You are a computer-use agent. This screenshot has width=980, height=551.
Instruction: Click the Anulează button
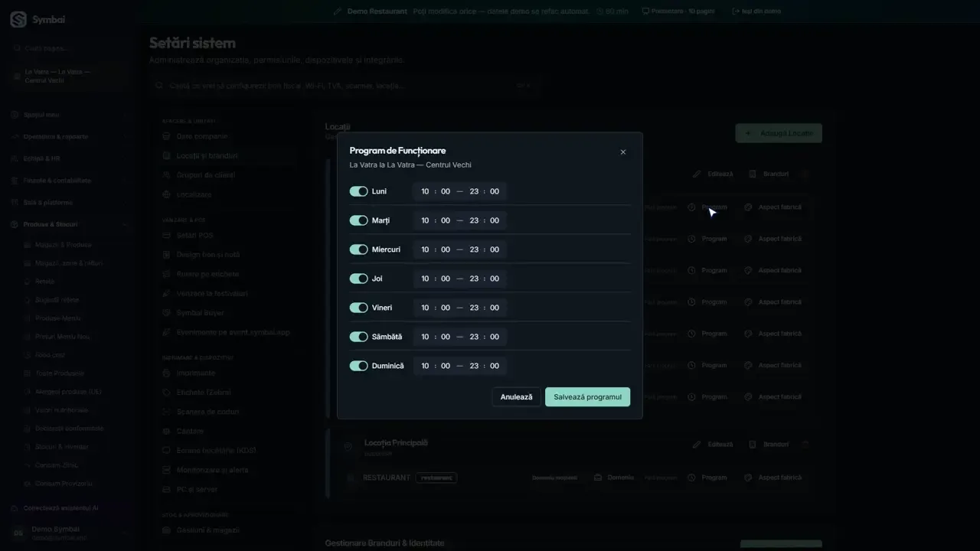point(516,396)
